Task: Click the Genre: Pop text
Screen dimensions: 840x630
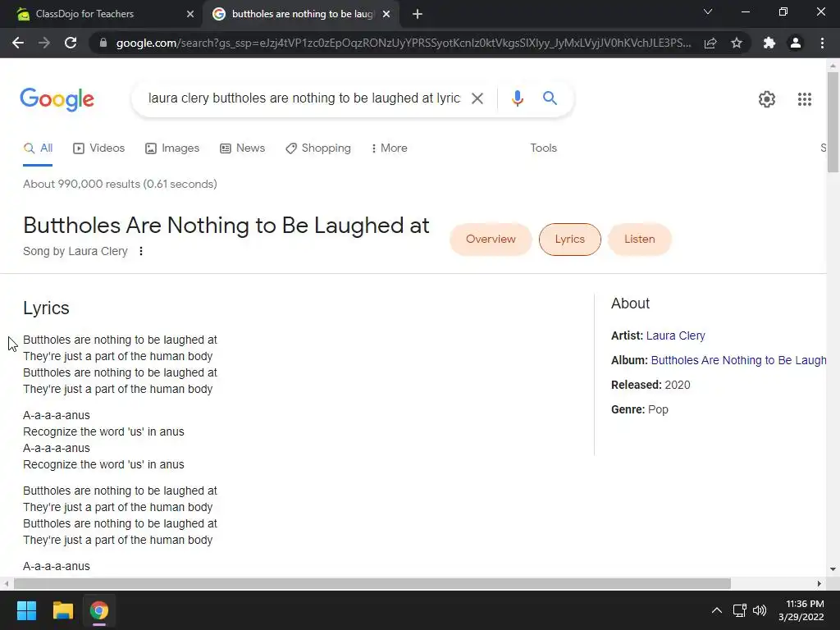Action: point(640,410)
